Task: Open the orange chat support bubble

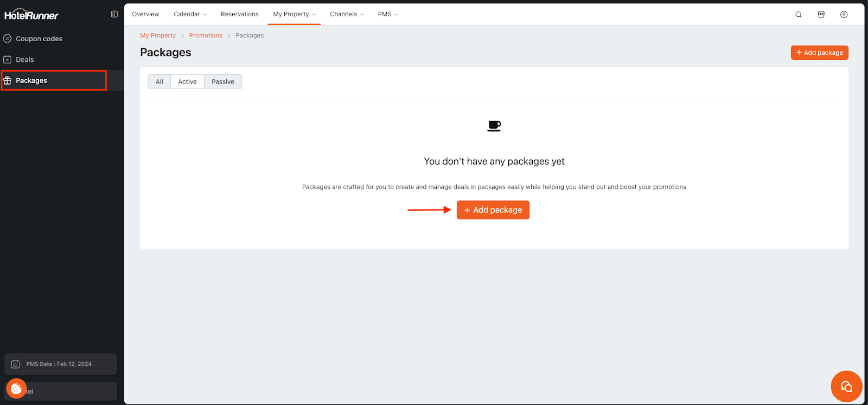Action: [846, 386]
